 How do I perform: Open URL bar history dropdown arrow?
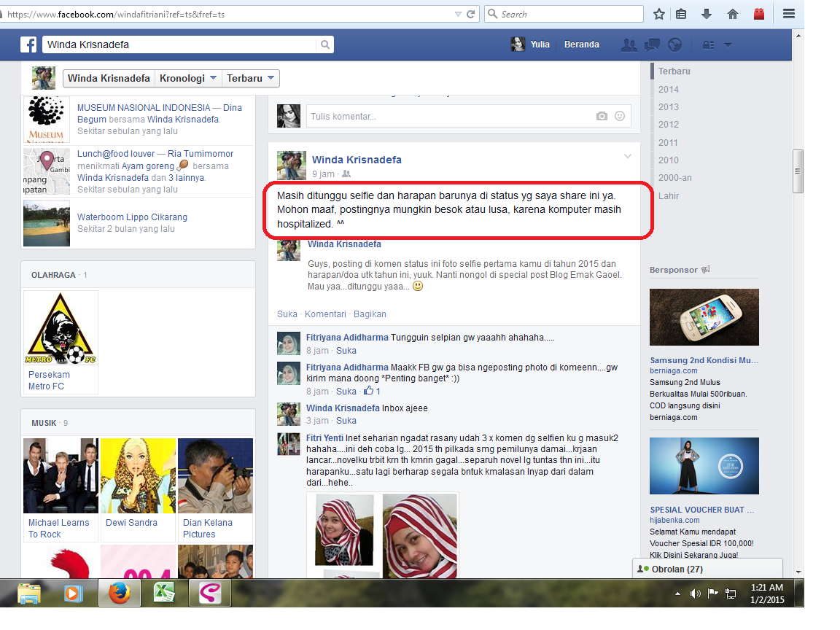pos(457,15)
